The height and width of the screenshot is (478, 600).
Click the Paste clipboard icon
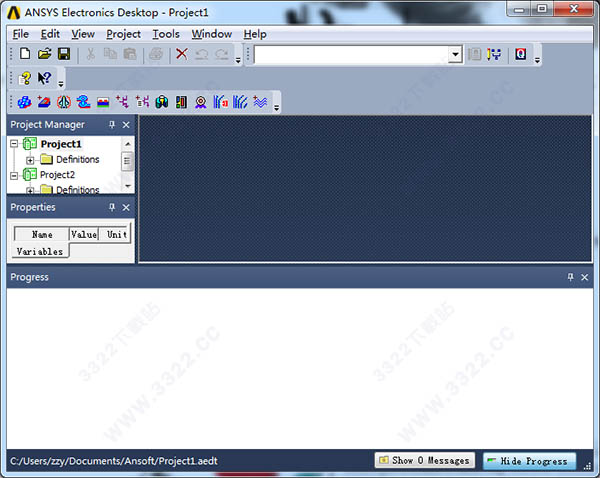point(130,54)
